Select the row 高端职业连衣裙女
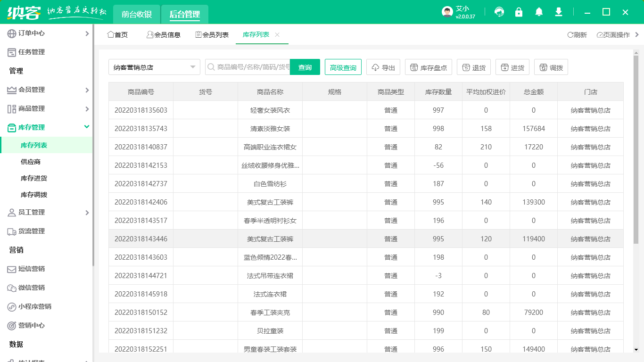 (366, 147)
